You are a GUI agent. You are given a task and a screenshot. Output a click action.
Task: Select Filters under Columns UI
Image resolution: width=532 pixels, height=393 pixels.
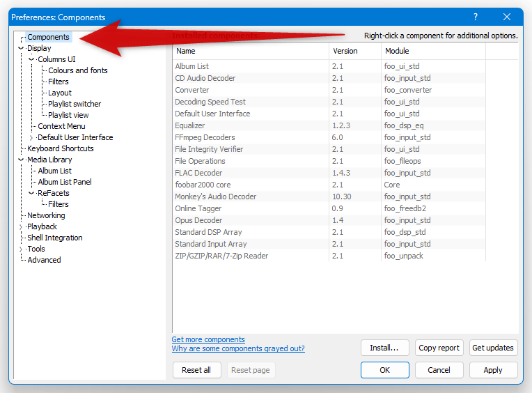(58, 82)
